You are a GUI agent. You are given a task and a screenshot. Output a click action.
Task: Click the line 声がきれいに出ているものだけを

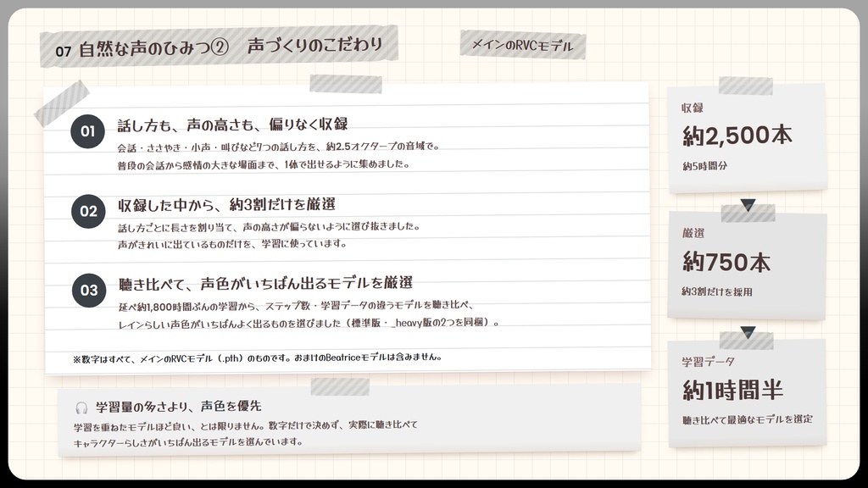pyautogui.click(x=232, y=244)
